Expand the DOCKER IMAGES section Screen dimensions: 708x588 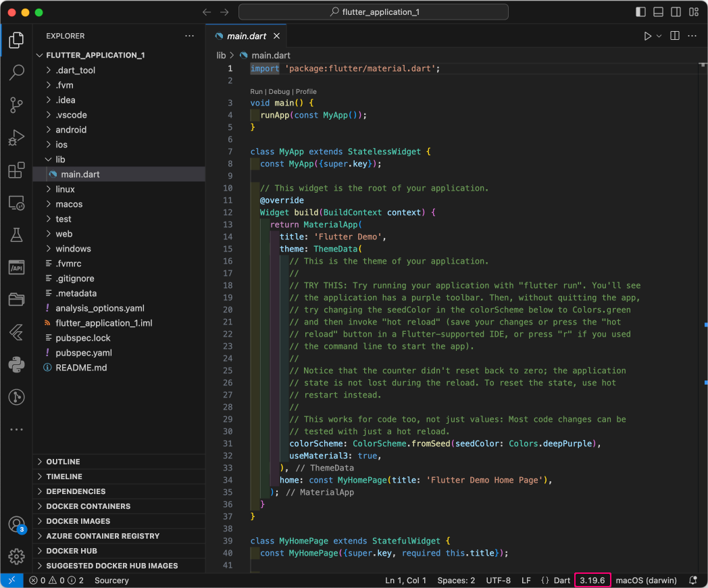(119, 521)
